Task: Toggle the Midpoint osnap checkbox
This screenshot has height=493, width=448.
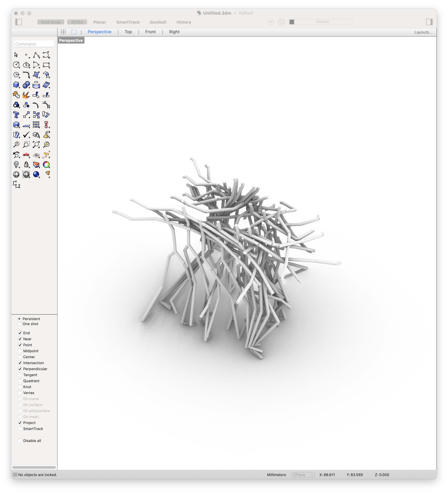Action: (x=20, y=351)
